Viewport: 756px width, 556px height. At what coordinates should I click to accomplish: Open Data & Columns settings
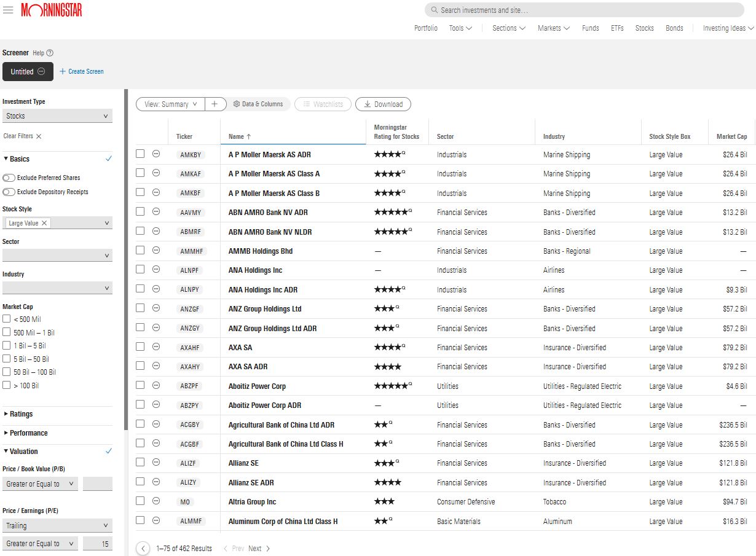coord(258,104)
